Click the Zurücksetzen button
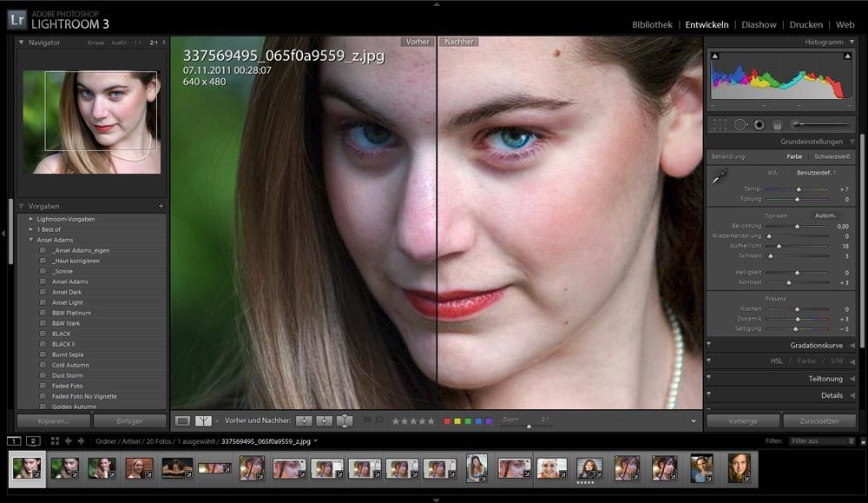Viewport: 868px width, 503px height. tap(819, 421)
